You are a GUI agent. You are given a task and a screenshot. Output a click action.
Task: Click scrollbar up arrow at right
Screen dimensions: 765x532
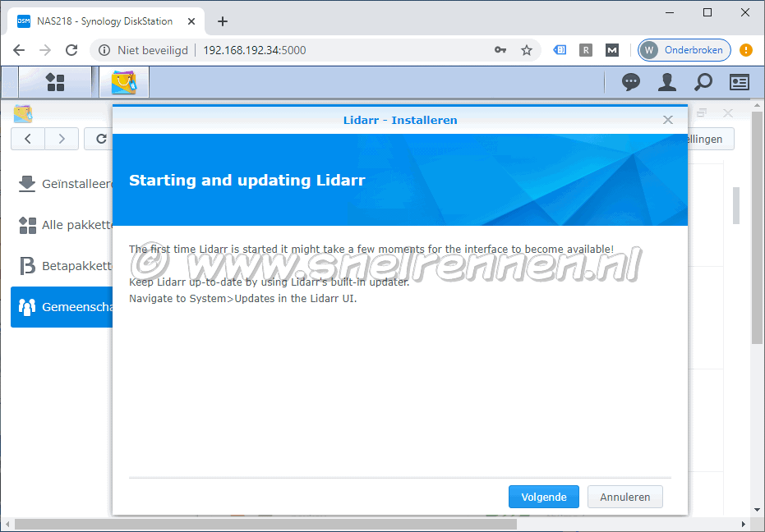(758, 105)
